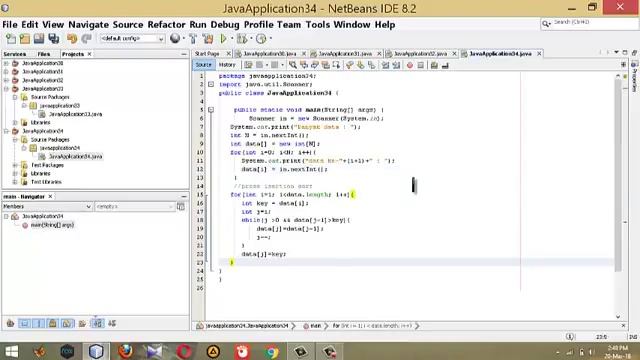Click the Opera icon in taskbar
Screen dimensions: 640x360
pos(184,351)
